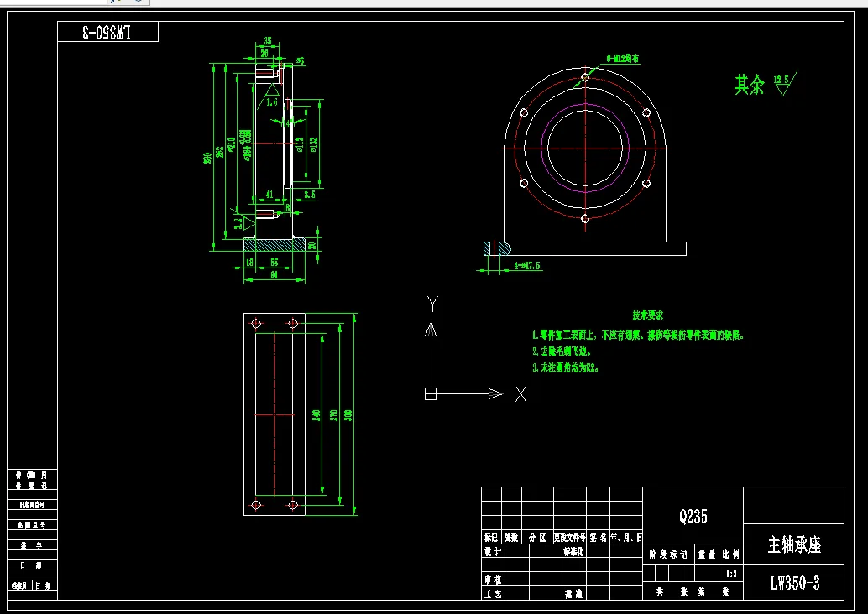Click the 1:3 scale cell in title block
Viewport: 868px width, 614px height.
(731, 574)
